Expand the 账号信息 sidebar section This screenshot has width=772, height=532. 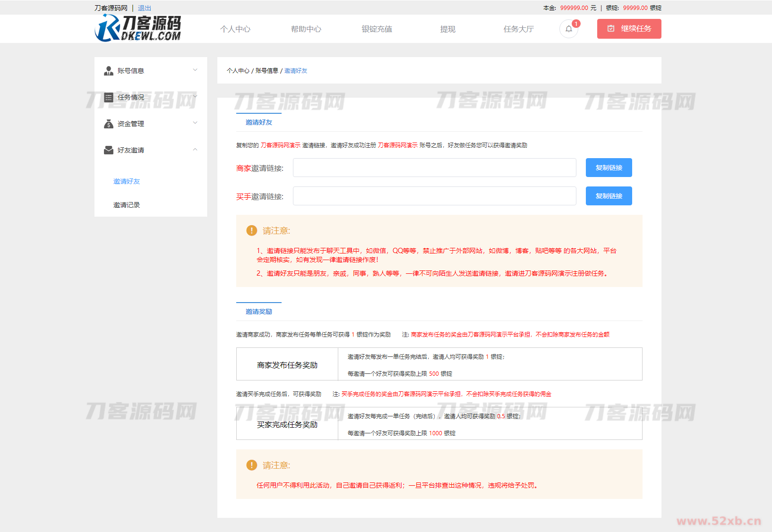pos(195,70)
